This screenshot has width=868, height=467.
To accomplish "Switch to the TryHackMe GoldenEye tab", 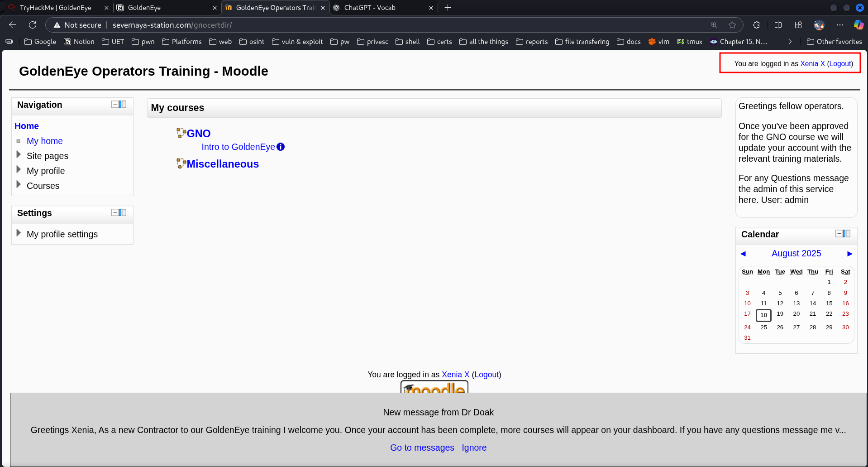I will [55, 8].
